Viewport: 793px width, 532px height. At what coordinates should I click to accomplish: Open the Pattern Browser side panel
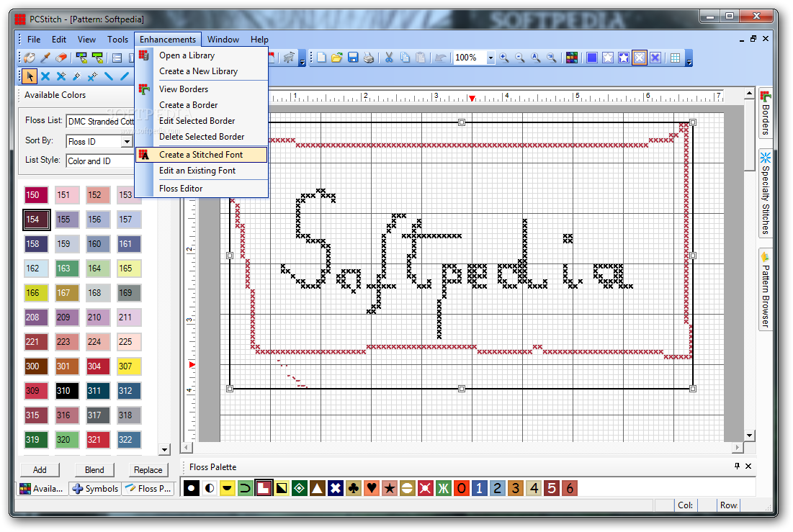tap(765, 290)
